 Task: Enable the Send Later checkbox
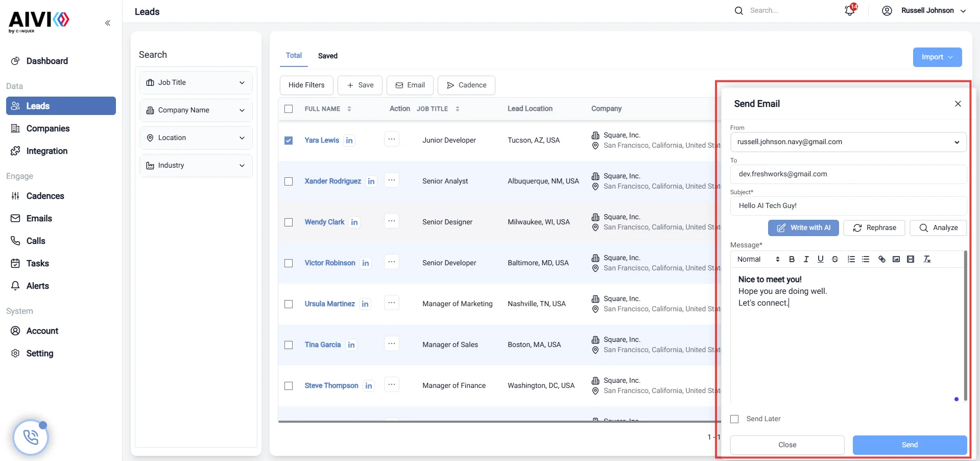(x=735, y=419)
